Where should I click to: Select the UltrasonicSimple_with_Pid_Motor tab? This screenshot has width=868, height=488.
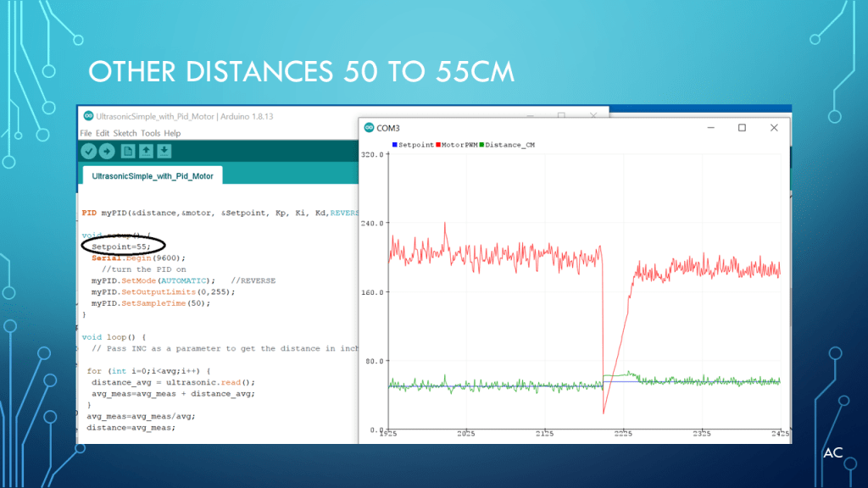point(153,175)
